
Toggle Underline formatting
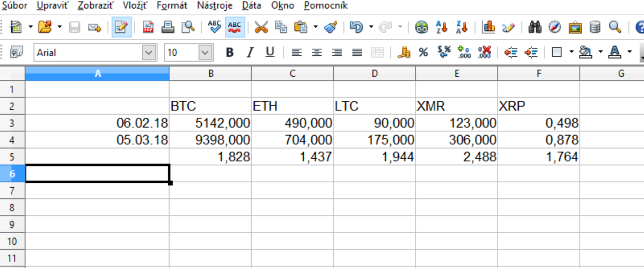coord(270,53)
